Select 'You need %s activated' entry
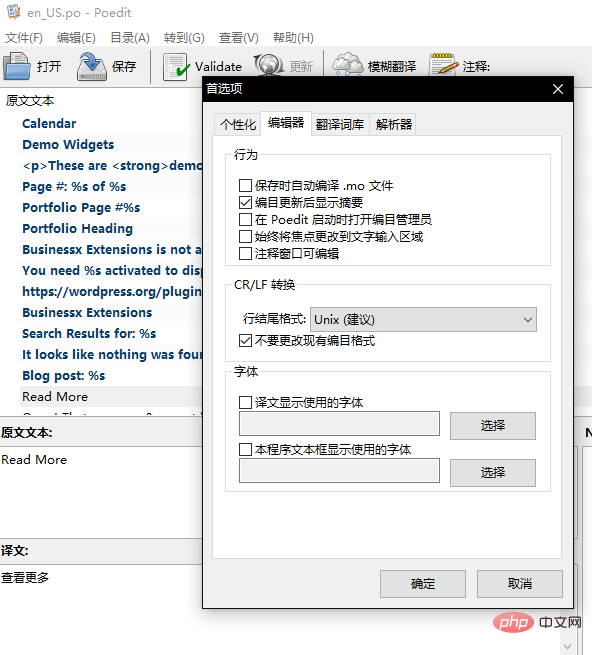The width and height of the screenshot is (592, 655). (x=112, y=271)
